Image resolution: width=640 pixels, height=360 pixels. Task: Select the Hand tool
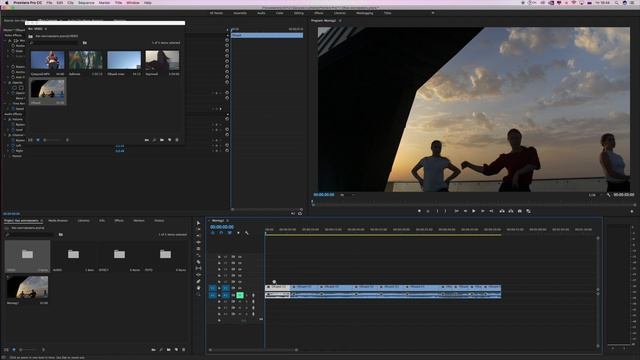tap(198, 288)
